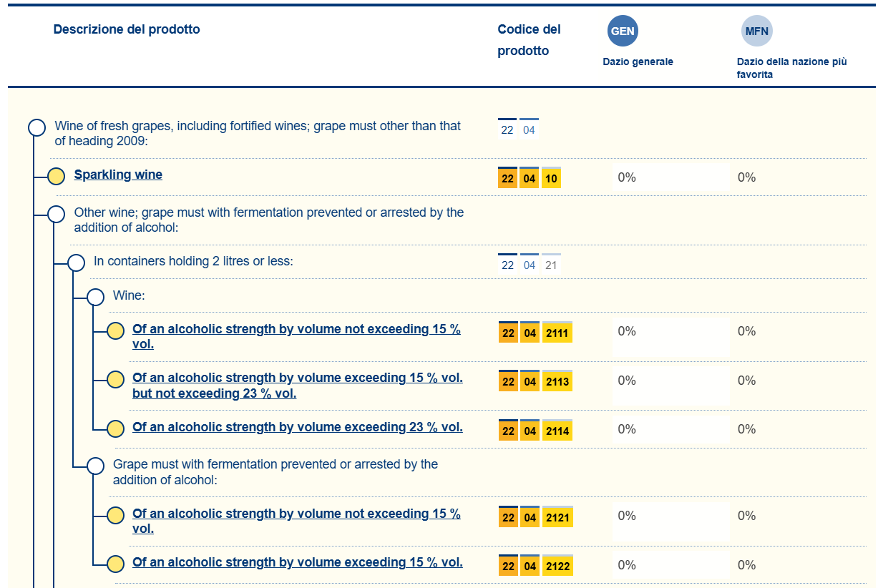
Task: Collapse the Grape must with fermentation subgroup node
Action: [x=95, y=466]
